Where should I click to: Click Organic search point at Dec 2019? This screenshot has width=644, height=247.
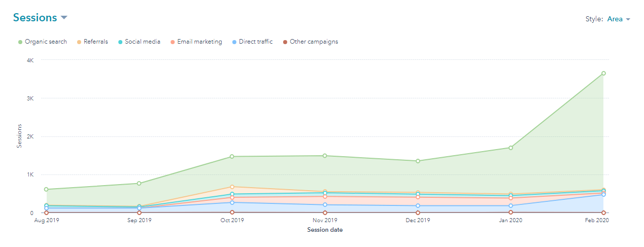pos(418,161)
